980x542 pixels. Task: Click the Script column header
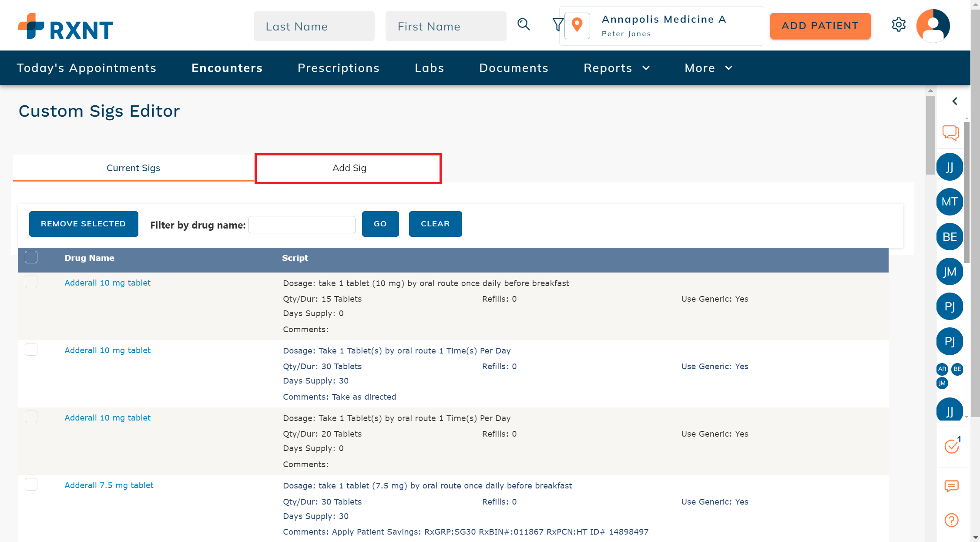(x=295, y=258)
